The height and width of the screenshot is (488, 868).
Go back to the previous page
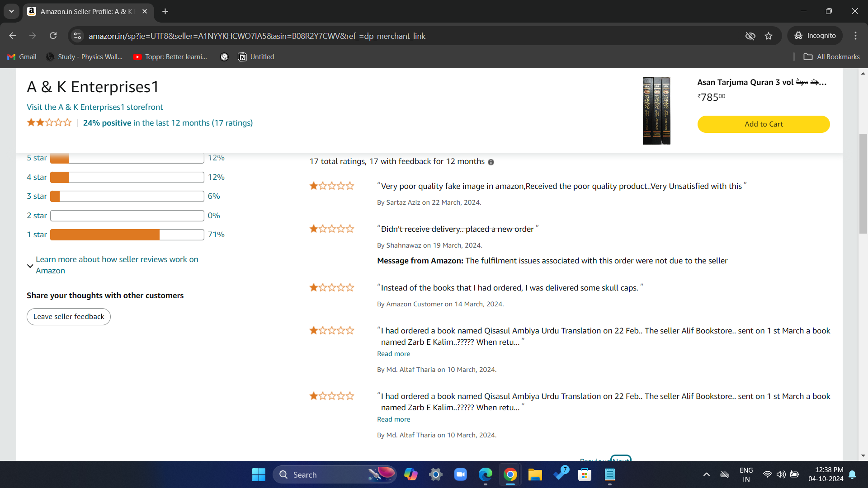pos(13,36)
